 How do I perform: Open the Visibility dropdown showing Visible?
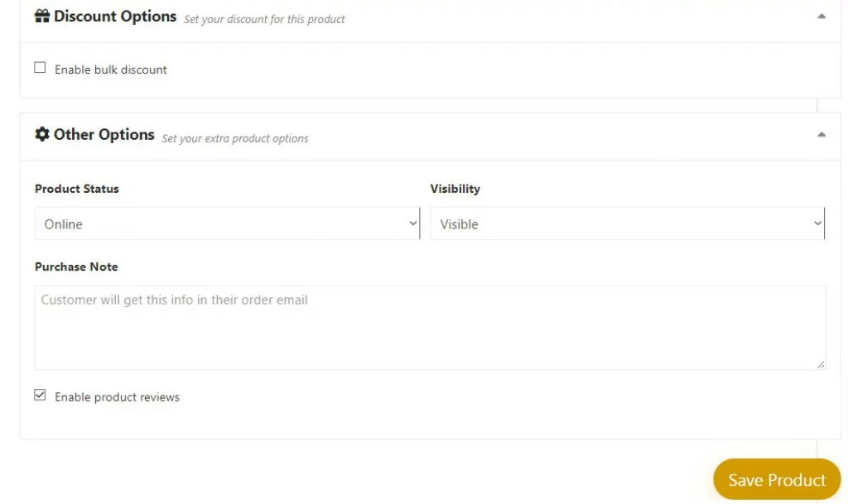click(x=628, y=223)
